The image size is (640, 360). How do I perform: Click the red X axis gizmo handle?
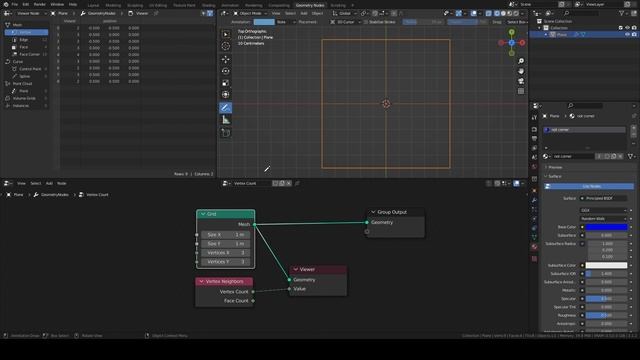522,42
